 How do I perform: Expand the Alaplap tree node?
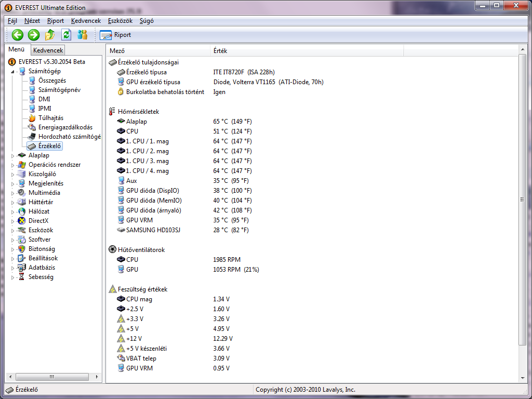13,156
